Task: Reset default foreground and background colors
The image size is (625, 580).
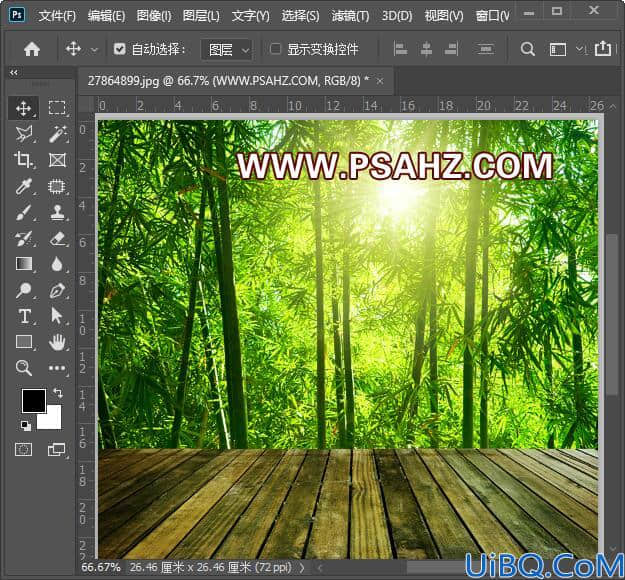Action: coord(26,426)
